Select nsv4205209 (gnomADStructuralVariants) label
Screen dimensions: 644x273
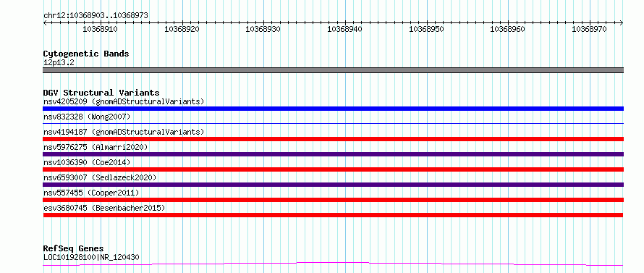tap(124, 101)
